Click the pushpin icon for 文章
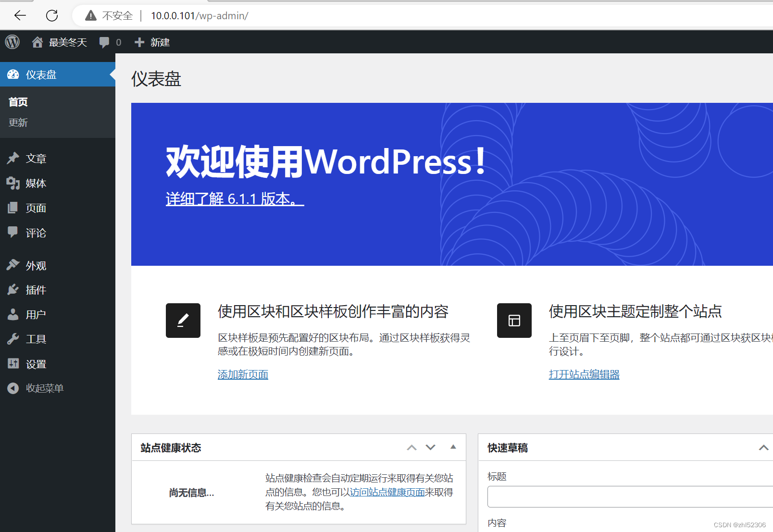The width and height of the screenshot is (773, 532). coord(13,158)
